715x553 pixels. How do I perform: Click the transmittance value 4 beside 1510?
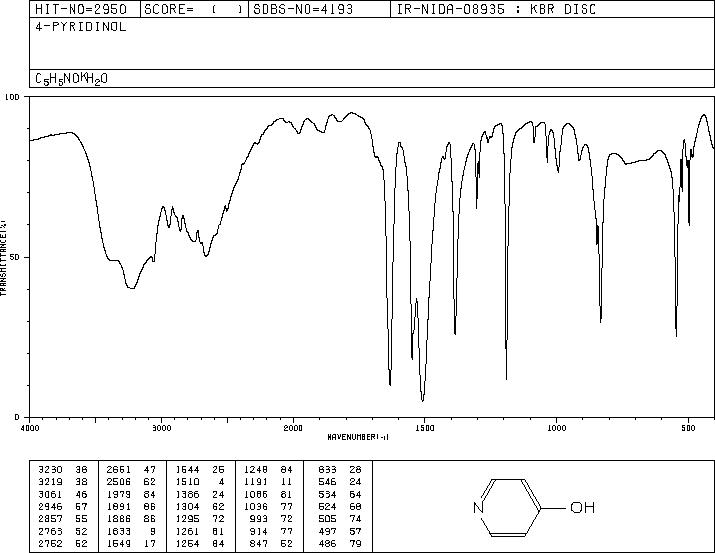tap(221, 482)
